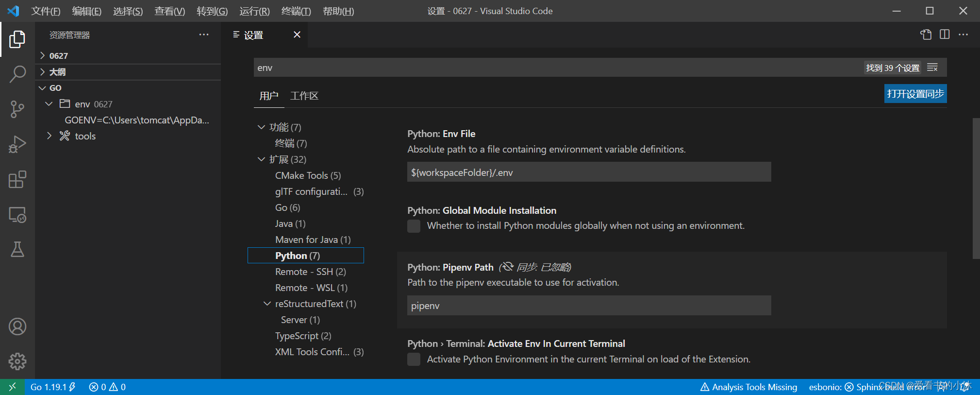Edit the Pipenv Path input field

click(589, 306)
